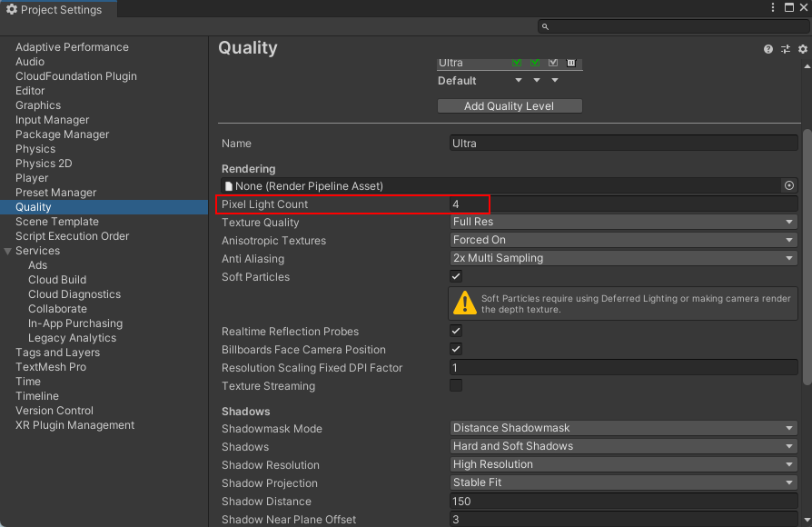The image size is (812, 527).
Task: Click the Soft Particles warning icon
Action: [465, 303]
